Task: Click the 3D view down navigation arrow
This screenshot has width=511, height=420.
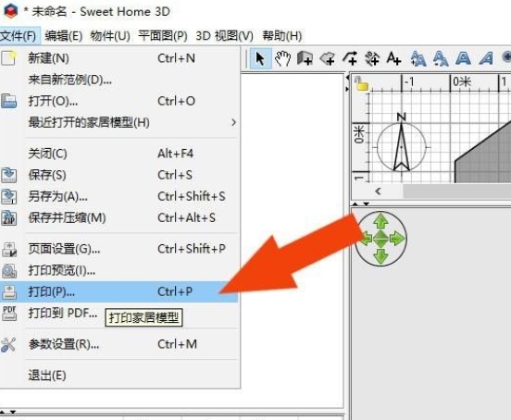Action: coord(380,256)
